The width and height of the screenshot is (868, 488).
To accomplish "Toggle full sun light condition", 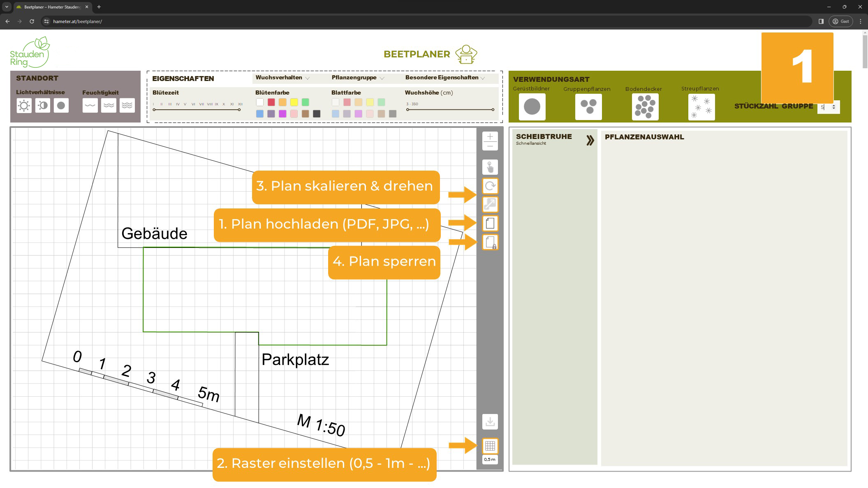I will pos(24,106).
